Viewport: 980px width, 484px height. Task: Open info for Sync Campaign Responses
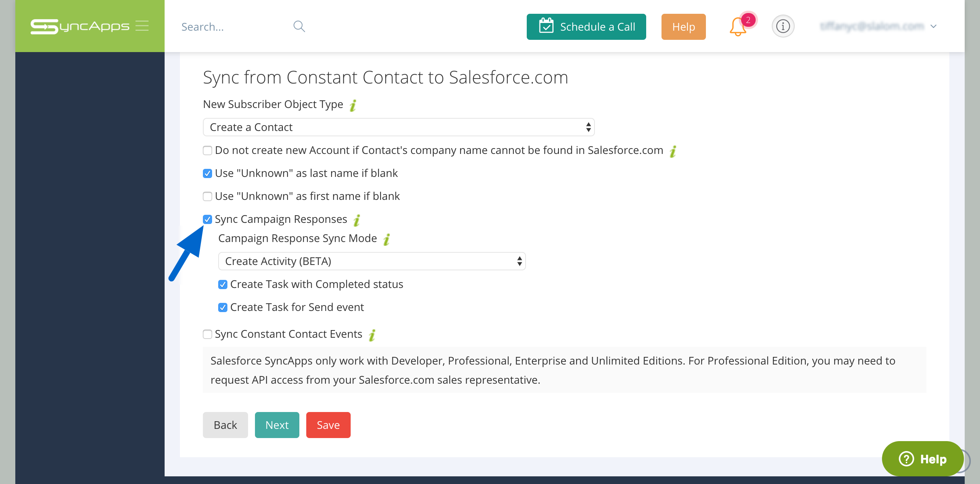pos(357,220)
